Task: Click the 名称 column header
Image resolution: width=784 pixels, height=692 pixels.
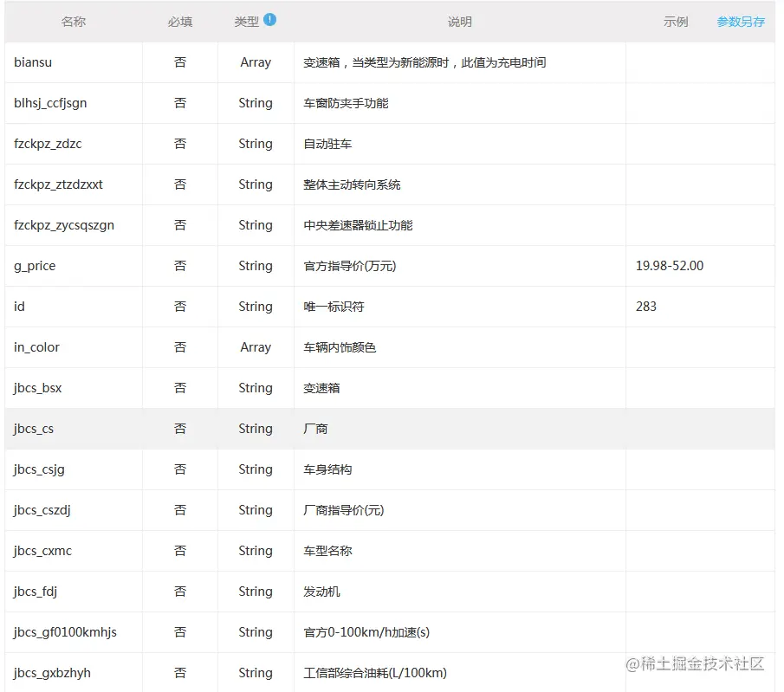Action: (x=73, y=22)
